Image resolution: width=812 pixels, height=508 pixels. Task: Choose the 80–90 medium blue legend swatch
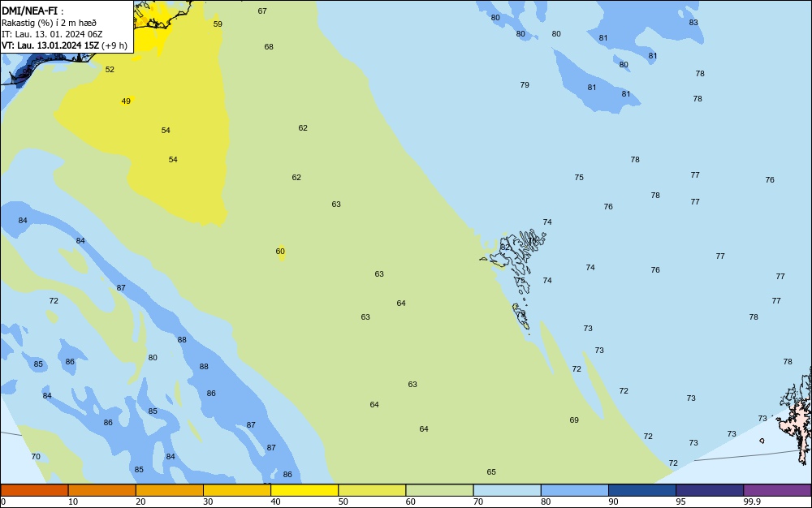coord(575,490)
